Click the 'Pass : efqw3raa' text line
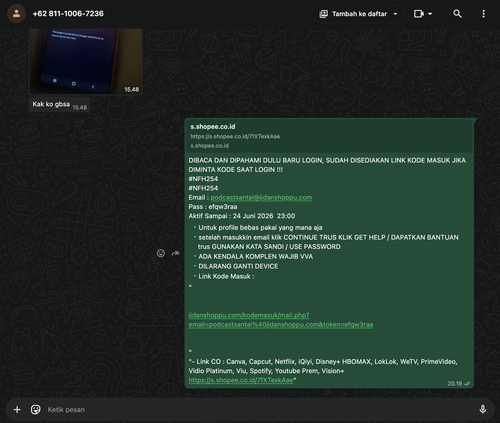The image size is (500, 423). 213,207
